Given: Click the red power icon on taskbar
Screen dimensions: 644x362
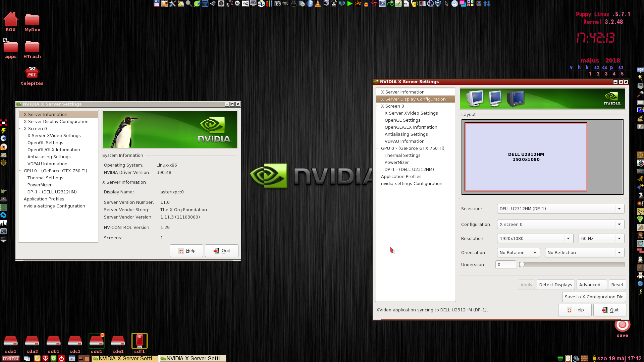Looking at the screenshot, I should coord(61,358).
